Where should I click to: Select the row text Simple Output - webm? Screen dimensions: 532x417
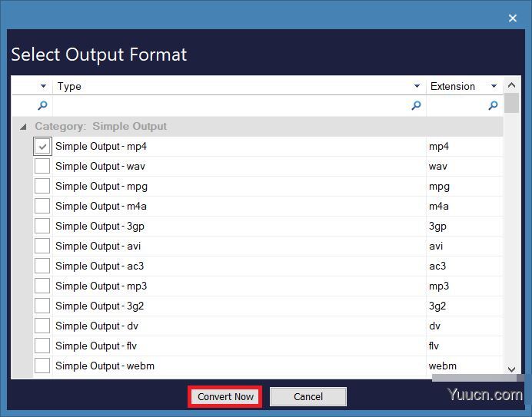coord(105,366)
